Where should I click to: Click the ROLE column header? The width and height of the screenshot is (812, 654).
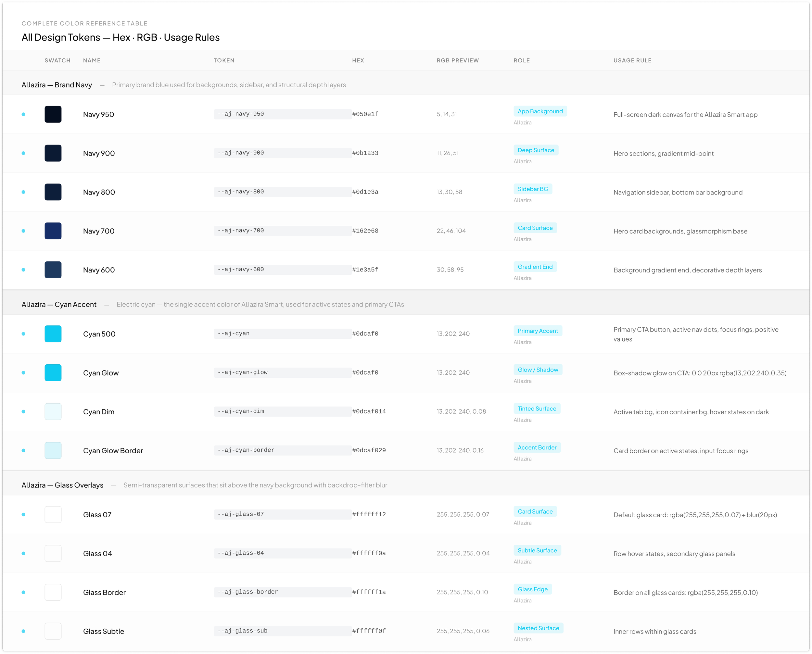click(522, 60)
